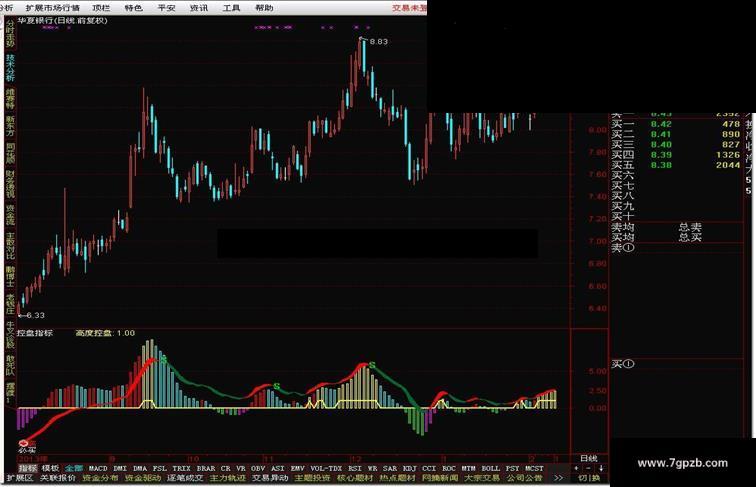Click the 切换 button at bottom right
756x487 pixels.
click(x=589, y=478)
